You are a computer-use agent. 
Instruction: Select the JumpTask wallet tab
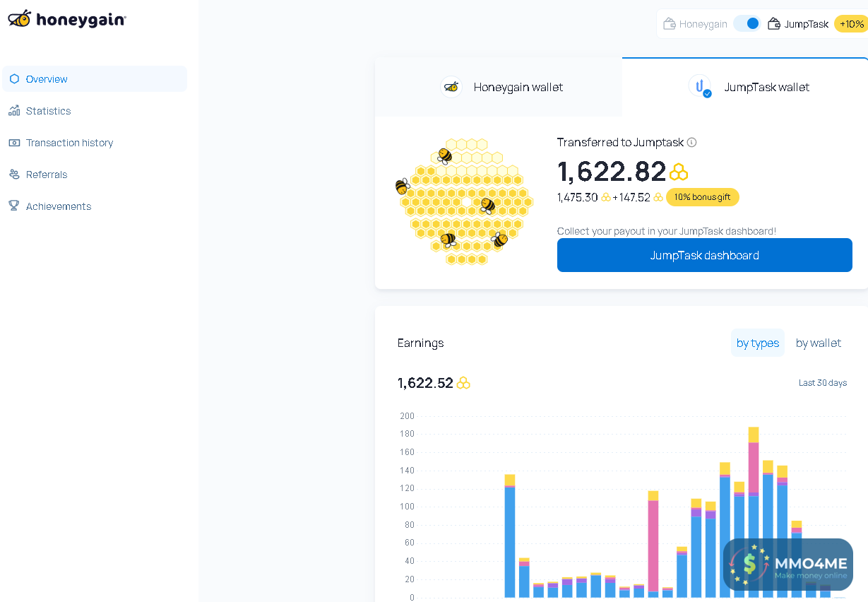click(x=745, y=87)
